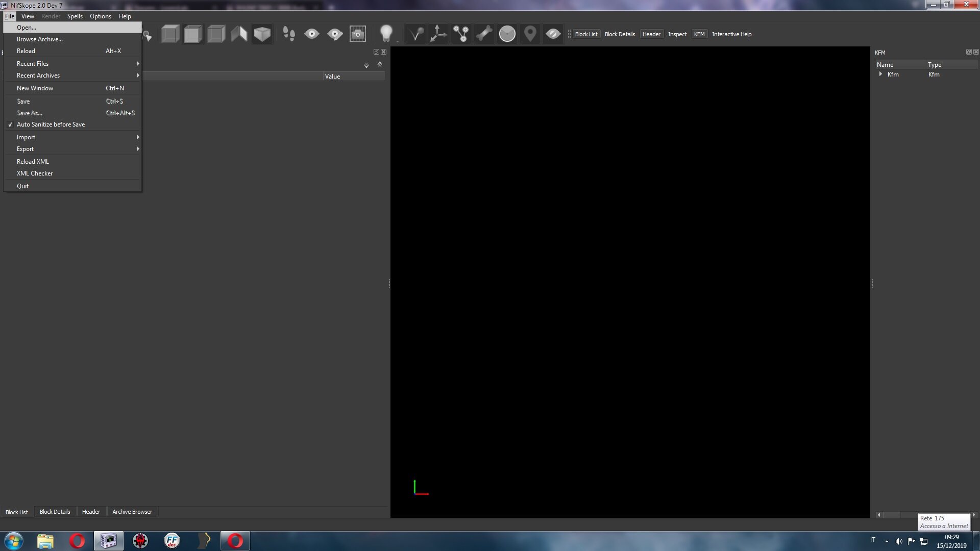Click the expand-all down chevrons

click(x=366, y=65)
